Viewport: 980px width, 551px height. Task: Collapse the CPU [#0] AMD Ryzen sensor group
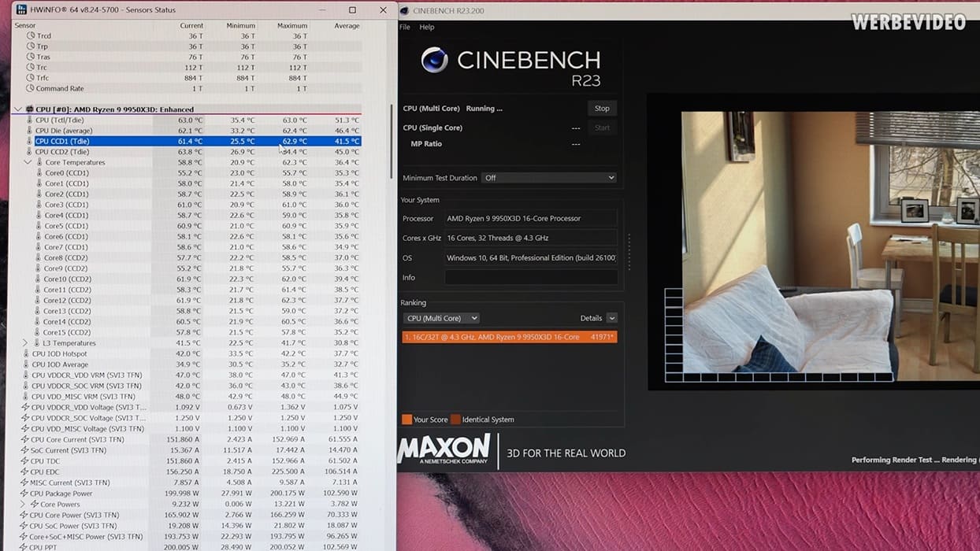point(18,109)
